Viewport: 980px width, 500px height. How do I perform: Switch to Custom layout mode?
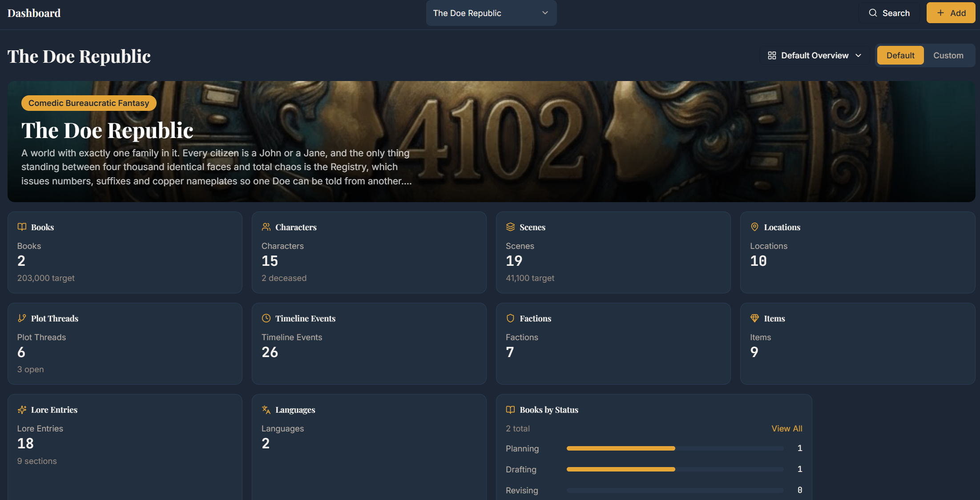click(948, 56)
